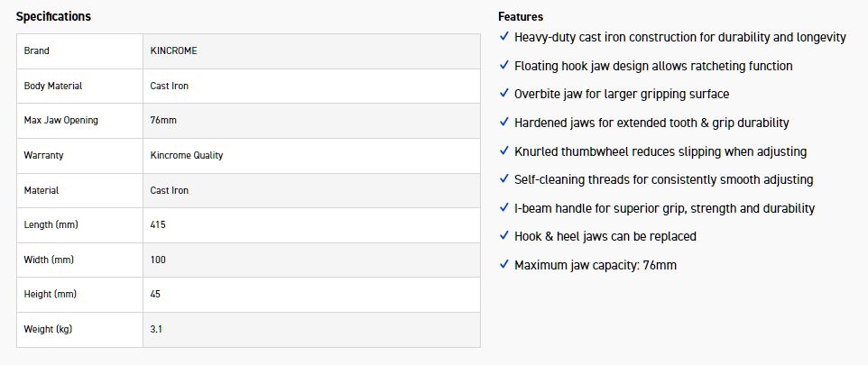Click checkmark beside knurled thumbwheel feature
Screen dimensions: 868x365
[x=503, y=151]
